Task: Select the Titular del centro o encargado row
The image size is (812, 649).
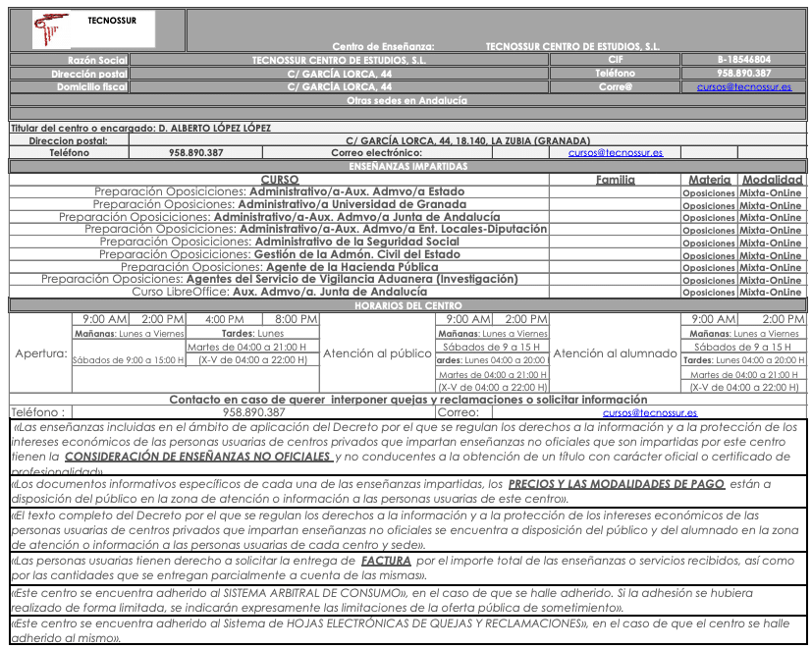Action: click(140, 128)
